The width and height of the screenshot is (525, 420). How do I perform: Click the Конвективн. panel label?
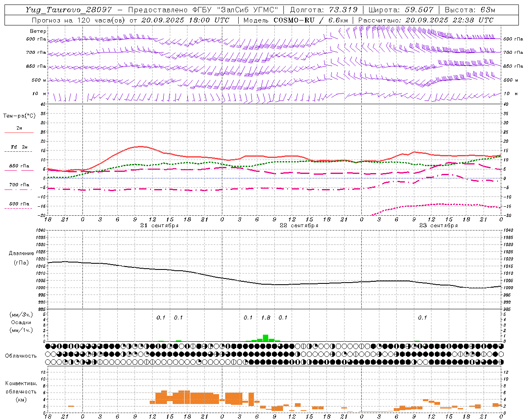coord(21,383)
